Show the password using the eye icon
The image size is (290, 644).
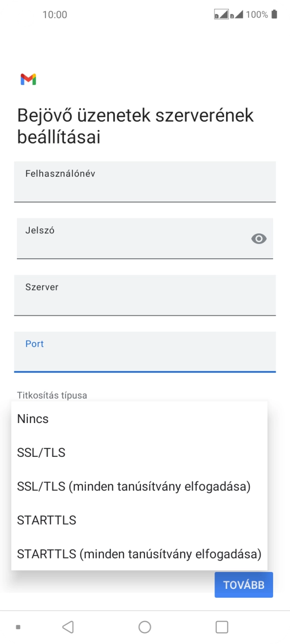point(259,239)
